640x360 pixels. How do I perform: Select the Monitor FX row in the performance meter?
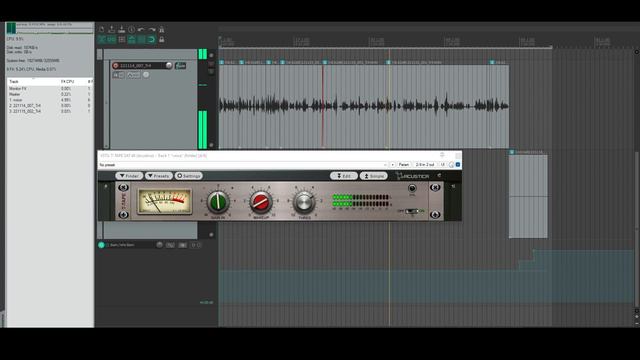pyautogui.click(x=50, y=89)
